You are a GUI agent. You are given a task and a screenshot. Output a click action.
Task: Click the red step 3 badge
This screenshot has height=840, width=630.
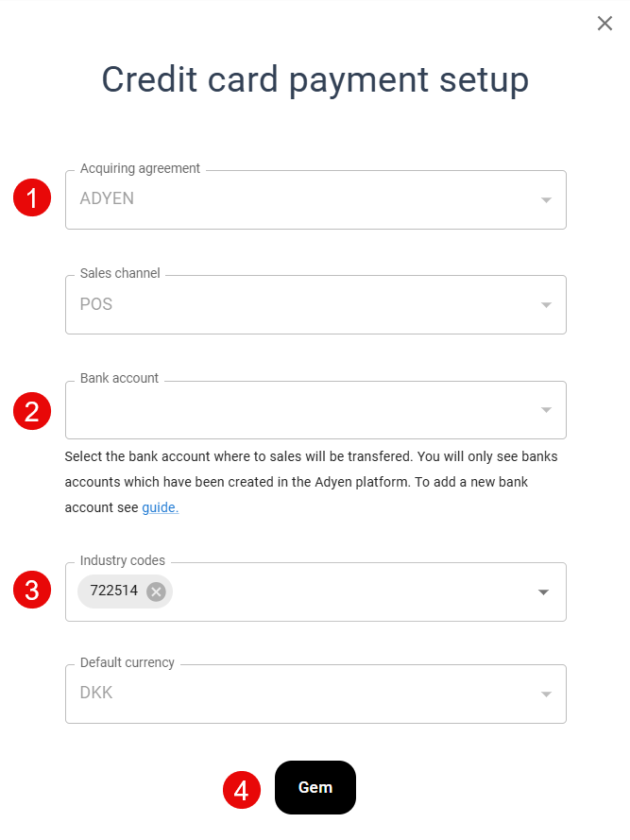click(x=32, y=591)
